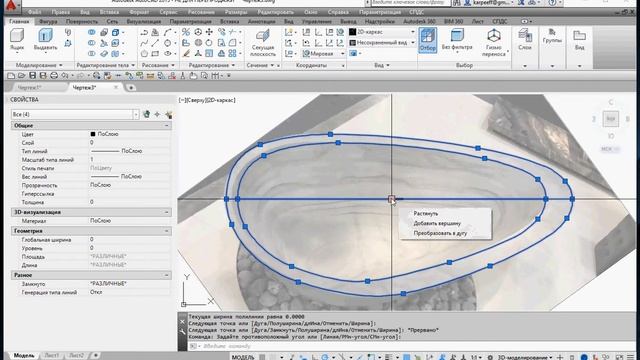Click the Слой value field

point(129,142)
